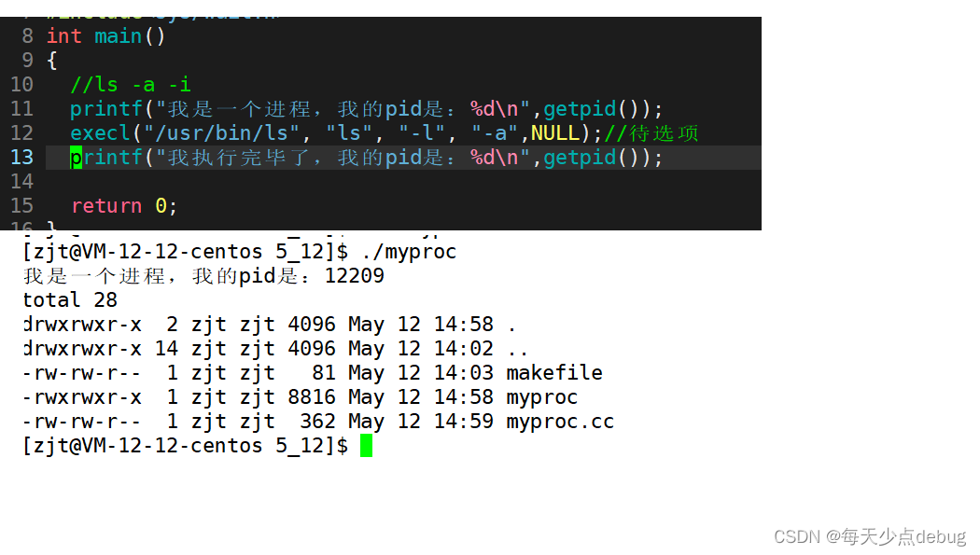980x555 pixels.
Task: Click the 'makefile' file name in listing
Action: (x=554, y=373)
